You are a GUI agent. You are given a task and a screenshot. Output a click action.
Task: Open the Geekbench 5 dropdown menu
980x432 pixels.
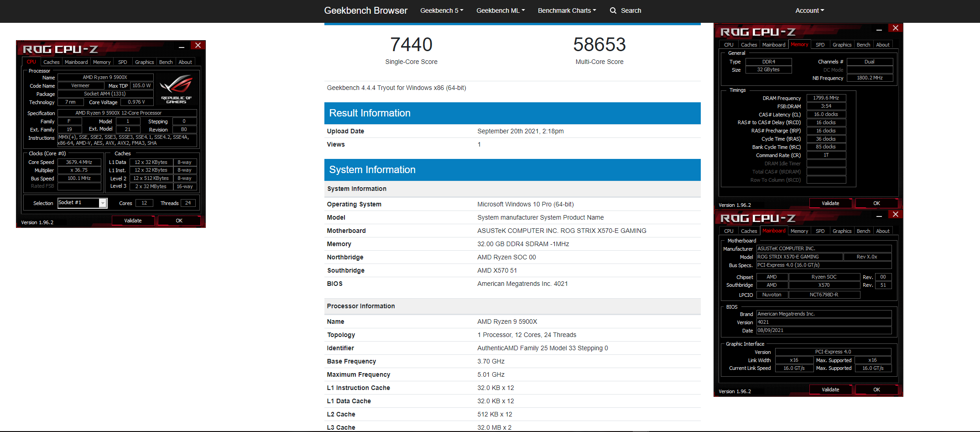click(442, 11)
